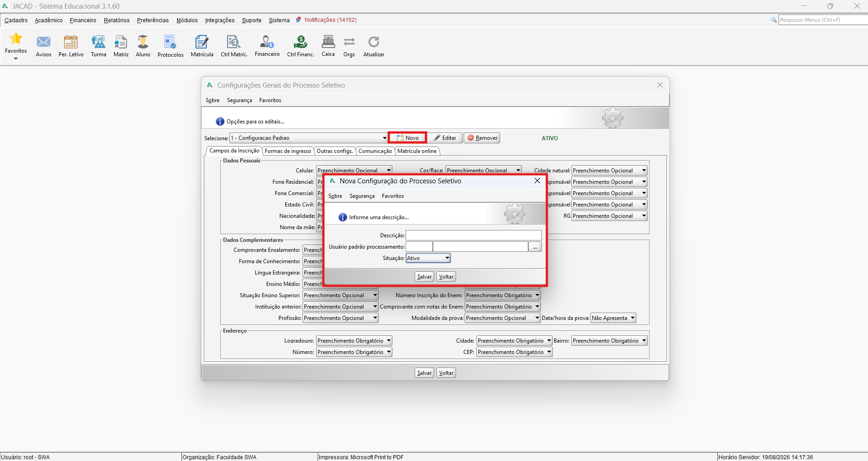Open Favoritos menu in Configurações Gerais window
868x461 pixels.
pos(270,100)
